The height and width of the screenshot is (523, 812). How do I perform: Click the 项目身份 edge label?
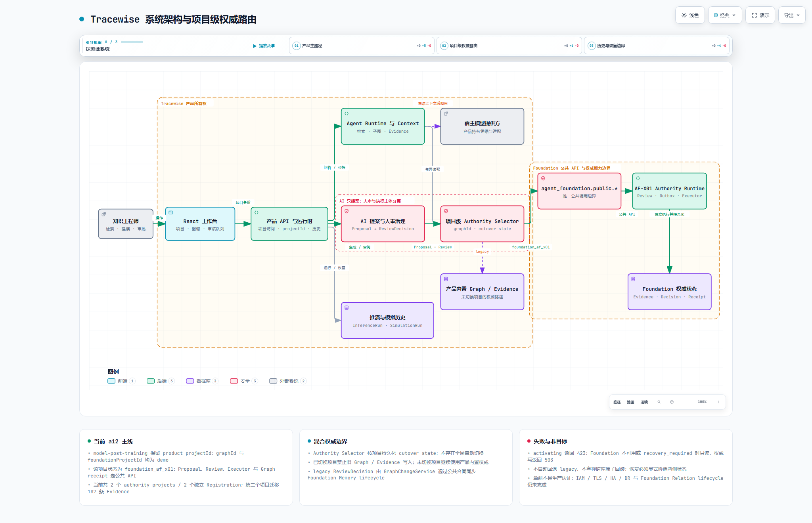tap(243, 202)
